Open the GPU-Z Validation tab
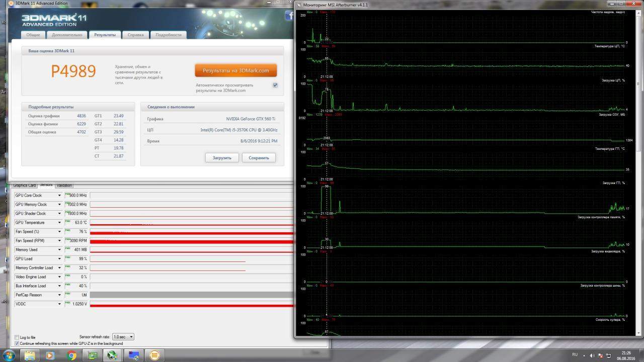The width and height of the screenshot is (644, 362). pos(64,186)
